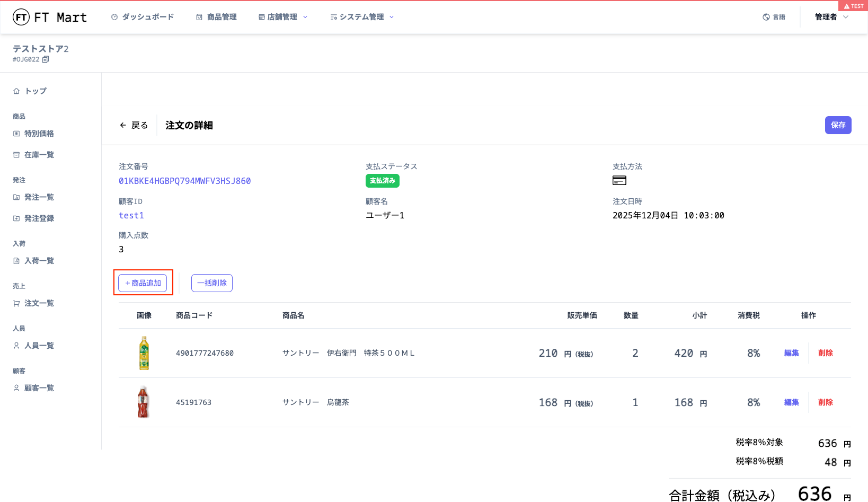The height and width of the screenshot is (502, 868).
Task: Open 顧客一覧 in sidebar
Action: [x=34, y=388]
